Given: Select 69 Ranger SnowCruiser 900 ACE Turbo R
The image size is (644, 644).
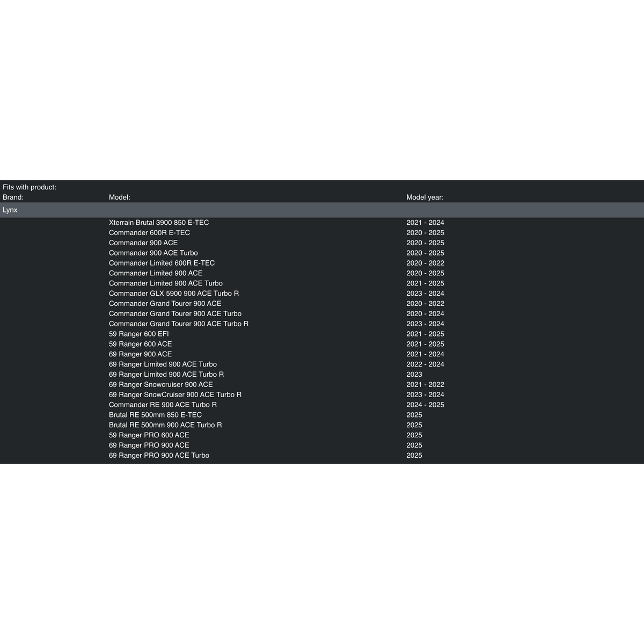Looking at the screenshot, I should [x=175, y=395].
